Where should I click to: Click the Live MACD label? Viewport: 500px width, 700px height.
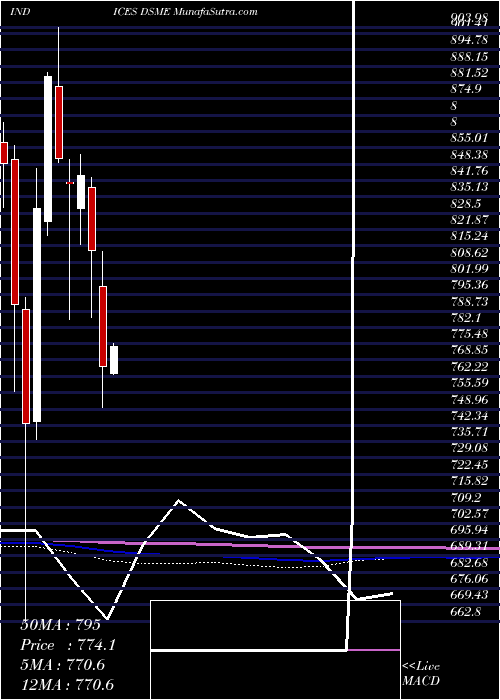coord(421,674)
